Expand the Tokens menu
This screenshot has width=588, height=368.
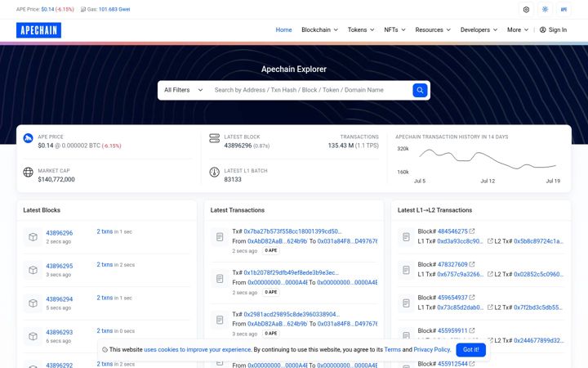(361, 29)
